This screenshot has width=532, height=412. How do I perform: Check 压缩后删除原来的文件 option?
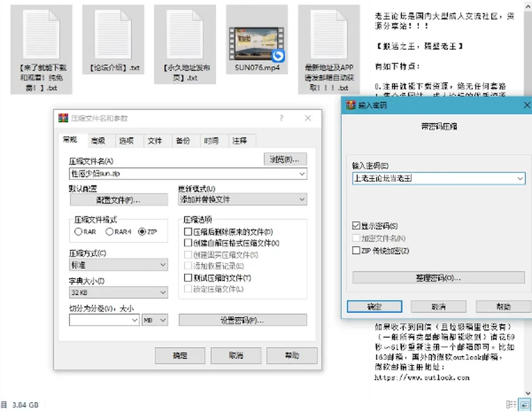[x=188, y=232]
